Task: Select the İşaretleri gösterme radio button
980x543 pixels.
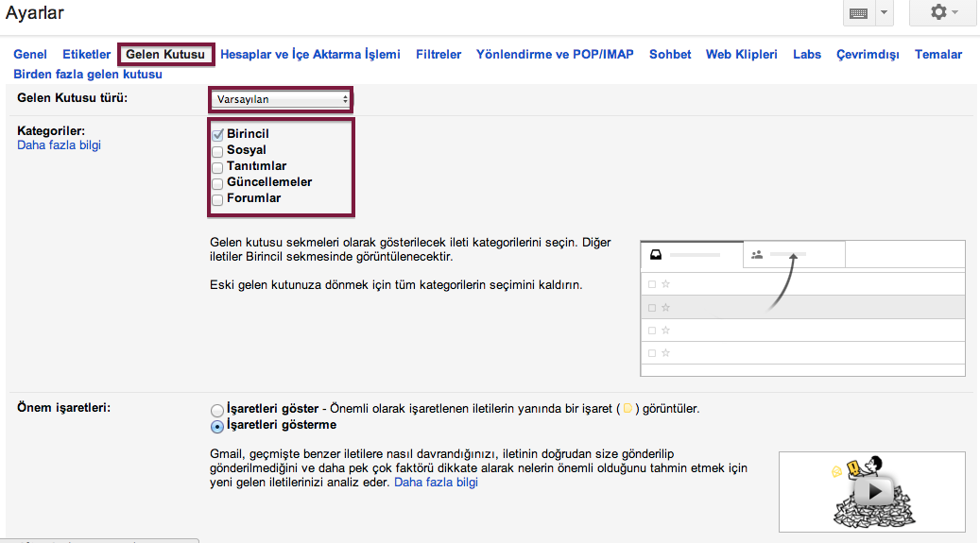Action: [216, 426]
